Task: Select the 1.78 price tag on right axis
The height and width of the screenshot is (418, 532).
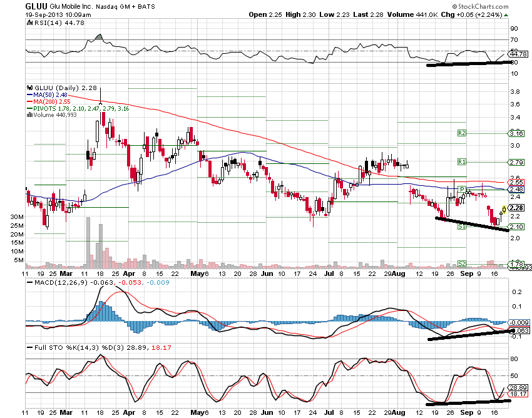Action: [x=516, y=264]
